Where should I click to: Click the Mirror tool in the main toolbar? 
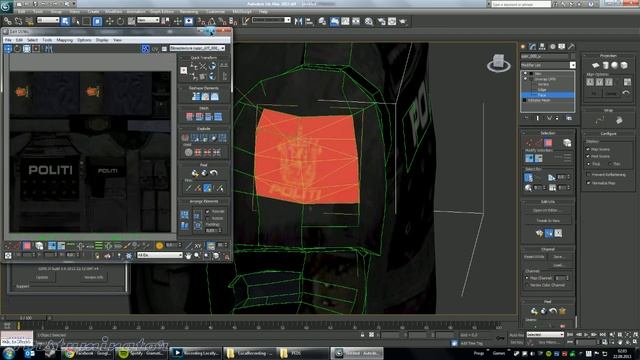coord(298,21)
